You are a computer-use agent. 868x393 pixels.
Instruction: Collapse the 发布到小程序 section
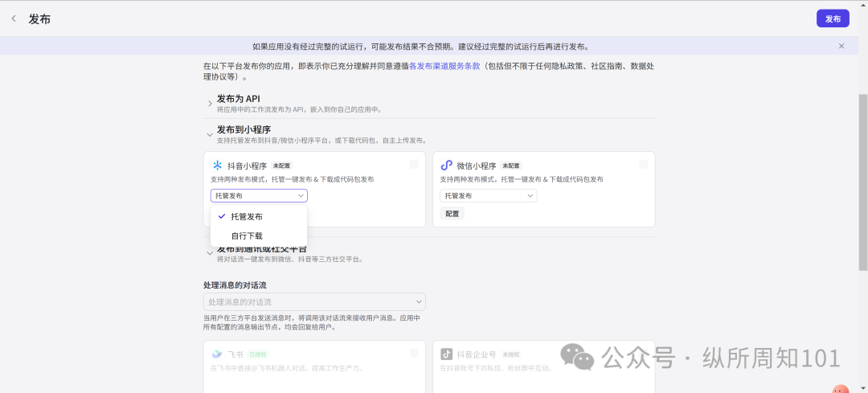210,134
